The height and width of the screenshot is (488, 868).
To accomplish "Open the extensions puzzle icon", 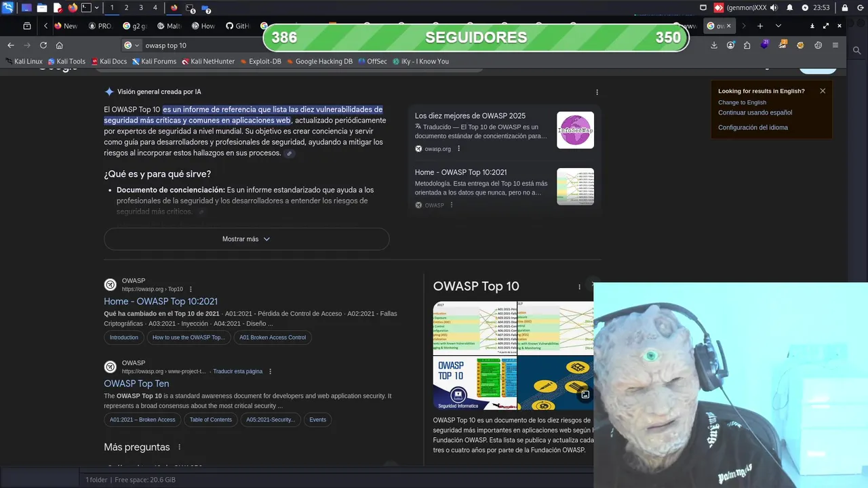I will [x=747, y=45].
